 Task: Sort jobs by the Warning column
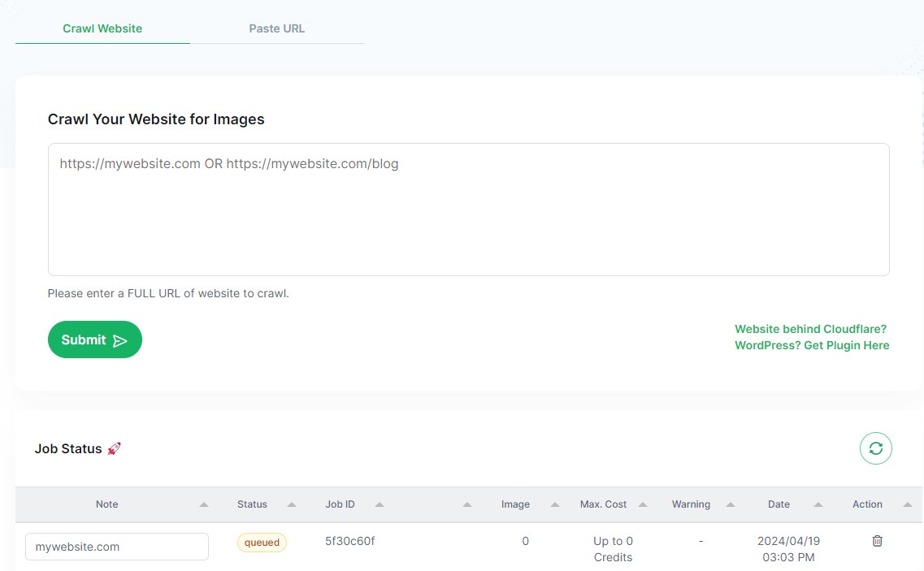coord(730,504)
